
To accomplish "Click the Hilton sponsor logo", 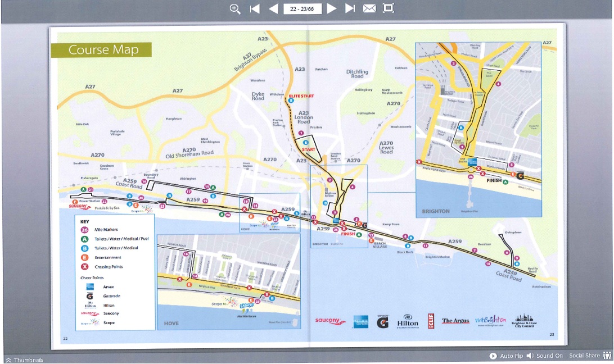I will pos(408,321).
